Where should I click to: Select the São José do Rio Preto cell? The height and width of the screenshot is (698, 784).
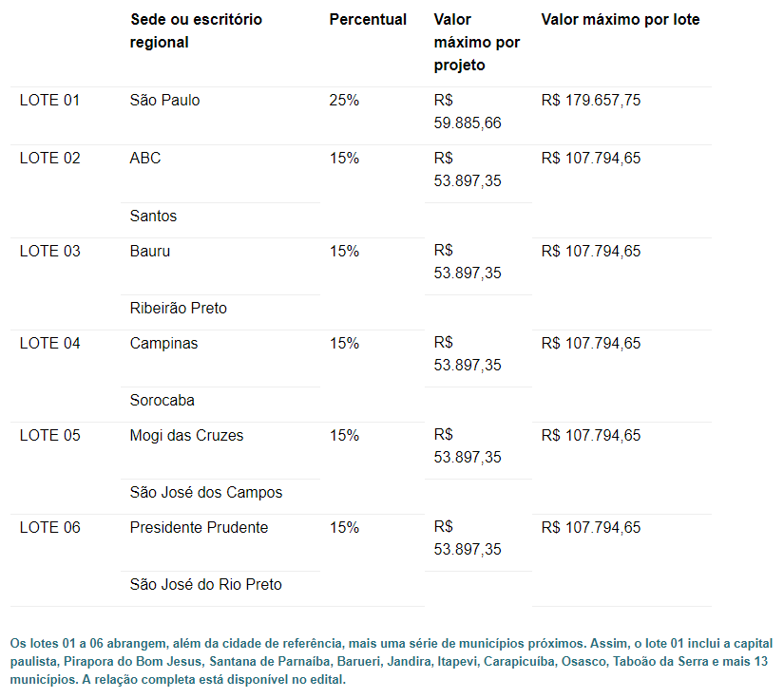tap(205, 585)
